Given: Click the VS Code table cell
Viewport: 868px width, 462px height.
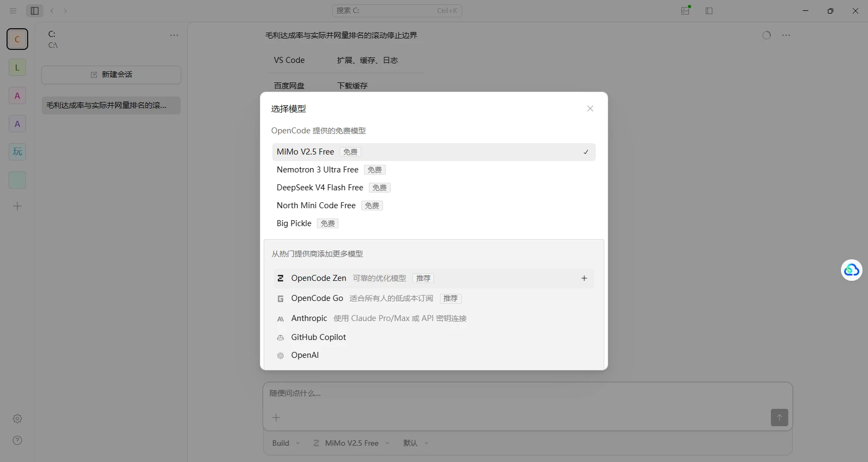Looking at the screenshot, I should 289,60.
